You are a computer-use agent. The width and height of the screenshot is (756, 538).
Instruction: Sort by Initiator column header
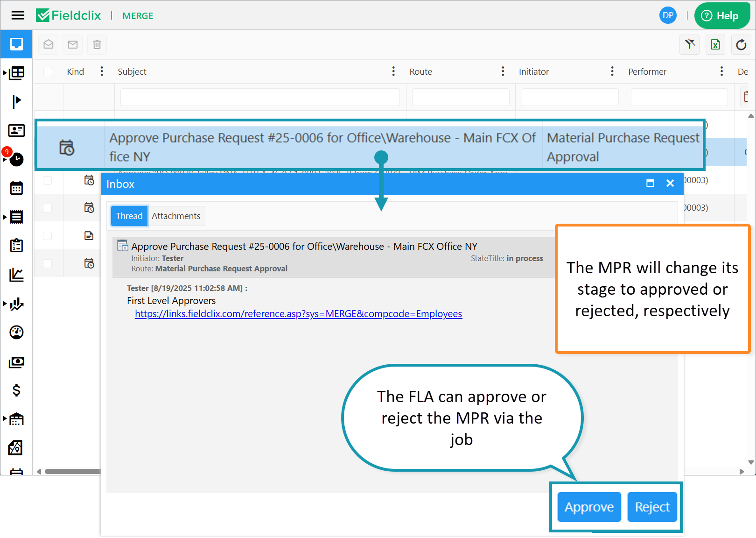pos(534,71)
